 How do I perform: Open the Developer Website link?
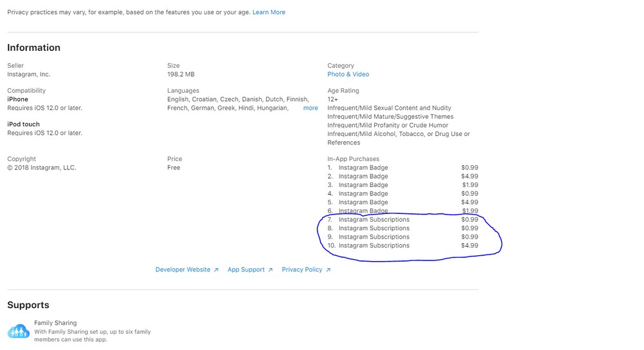point(183,270)
